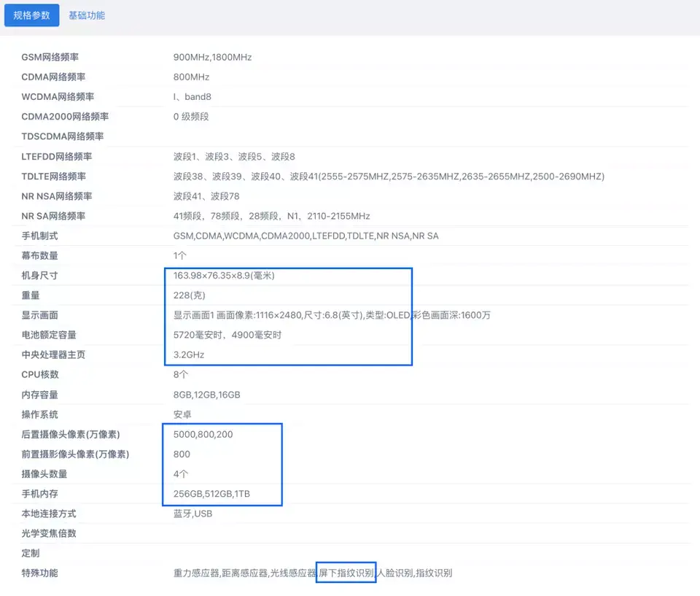Image resolution: width=700 pixels, height=596 pixels.
Task: Click the CPU核数 value 8个
Action: coord(181,374)
